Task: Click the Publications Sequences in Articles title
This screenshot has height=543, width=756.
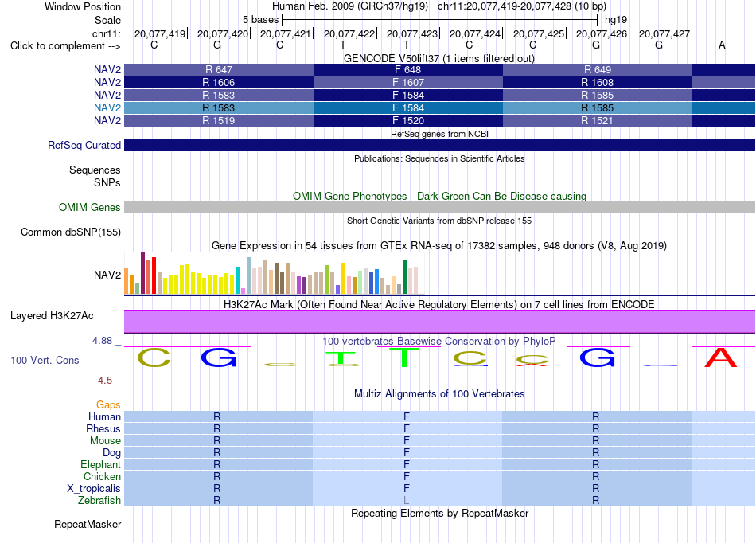Action: coord(439,158)
